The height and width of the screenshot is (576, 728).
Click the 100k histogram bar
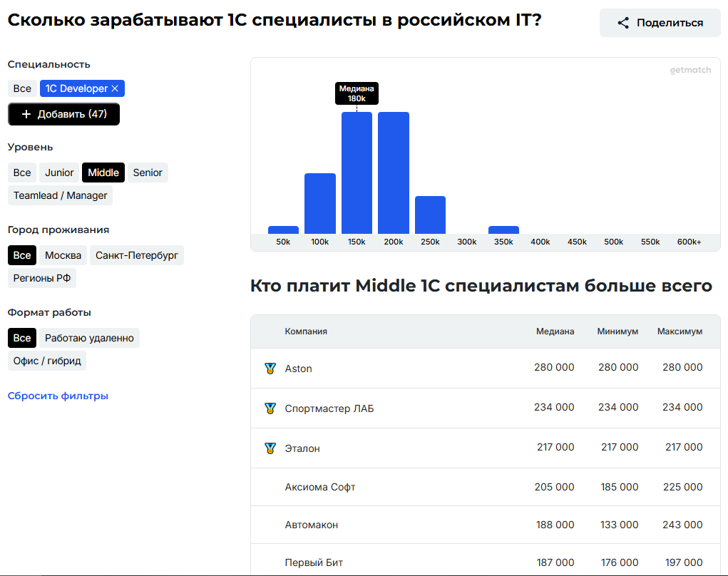pos(320,203)
